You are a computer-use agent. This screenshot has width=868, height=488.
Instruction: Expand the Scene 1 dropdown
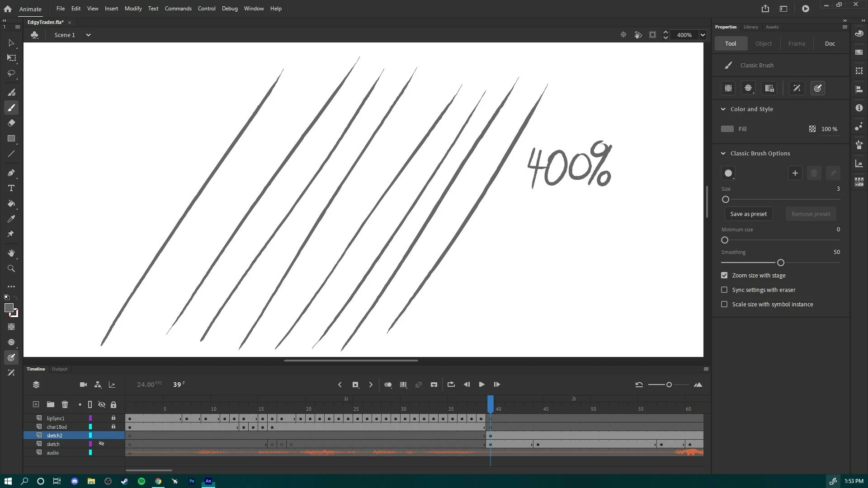point(88,35)
